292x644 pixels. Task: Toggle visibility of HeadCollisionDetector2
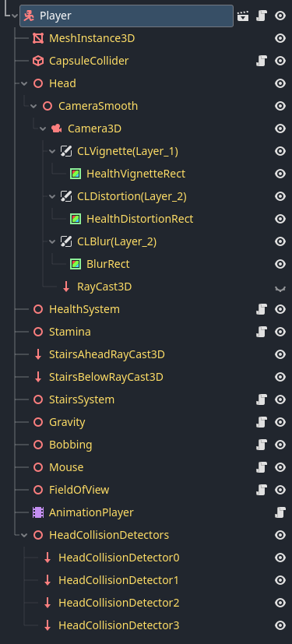click(x=280, y=603)
